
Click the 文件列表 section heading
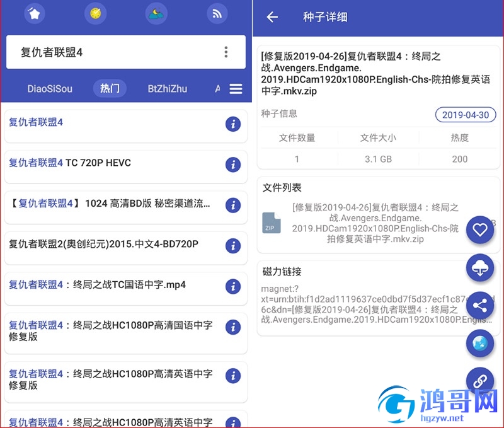coord(282,187)
